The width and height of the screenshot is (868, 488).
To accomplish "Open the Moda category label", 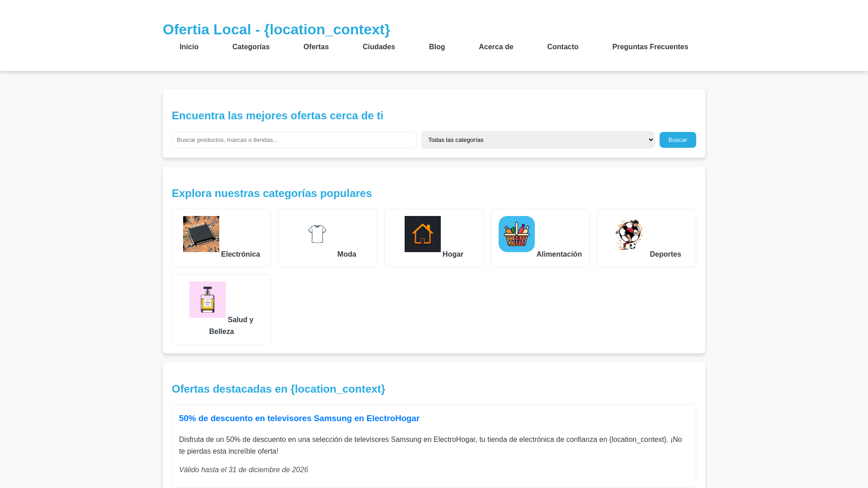I will pyautogui.click(x=347, y=254).
